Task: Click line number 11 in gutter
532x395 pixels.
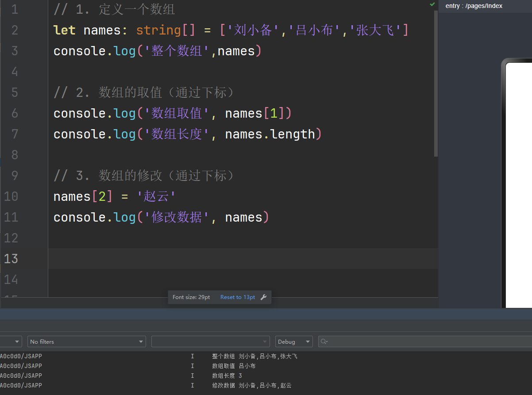Action: point(11,217)
